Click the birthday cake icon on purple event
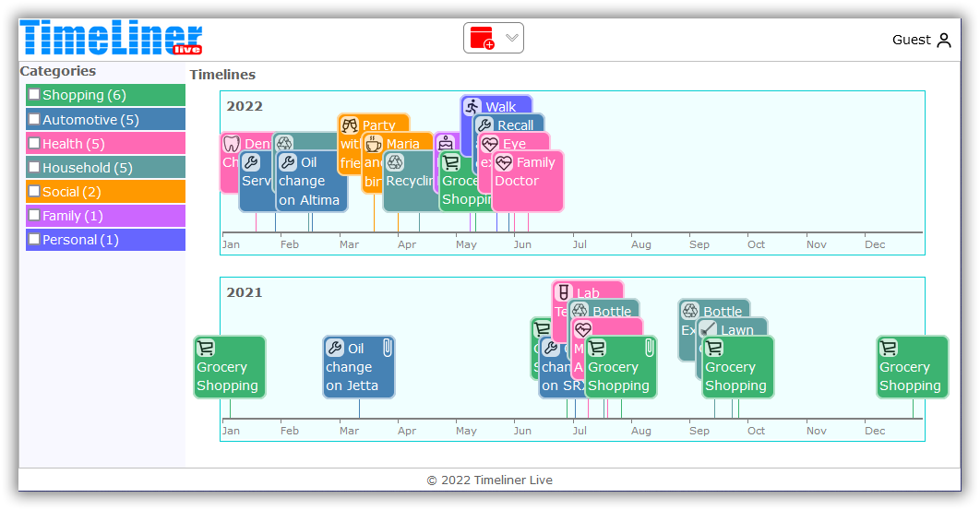 (x=446, y=144)
